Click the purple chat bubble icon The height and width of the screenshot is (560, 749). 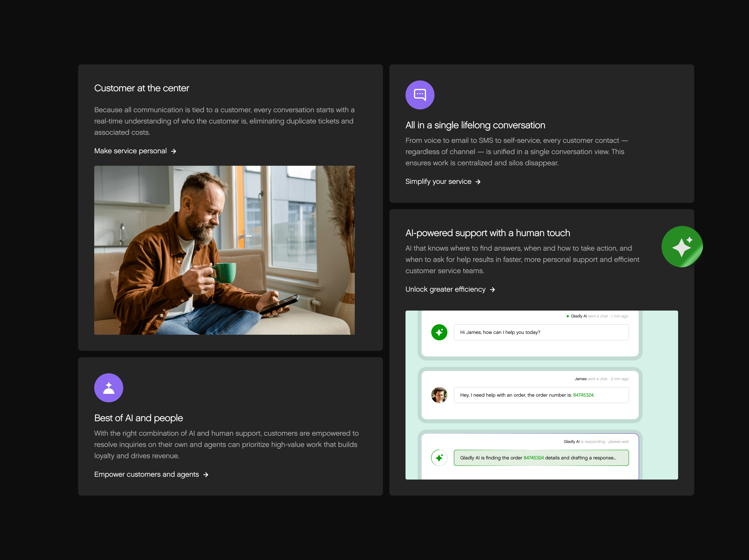coord(420,95)
